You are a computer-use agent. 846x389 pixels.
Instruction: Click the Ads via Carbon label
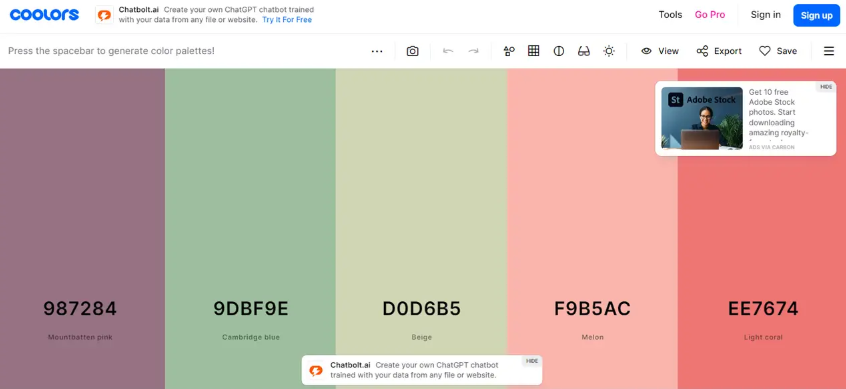772,147
